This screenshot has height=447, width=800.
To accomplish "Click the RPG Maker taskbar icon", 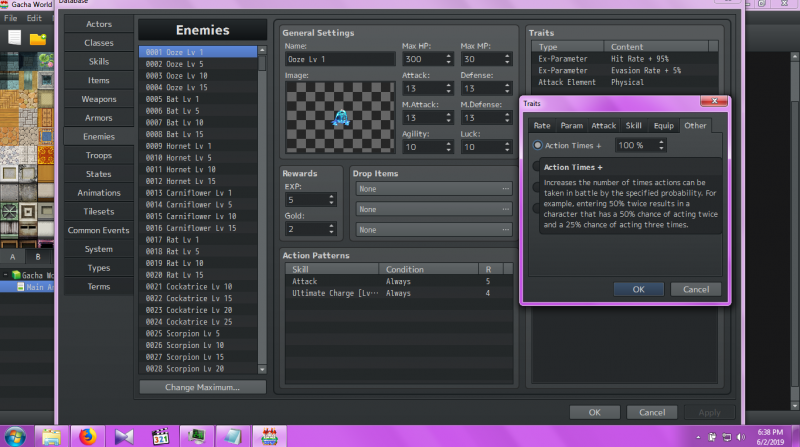I will tap(269, 437).
